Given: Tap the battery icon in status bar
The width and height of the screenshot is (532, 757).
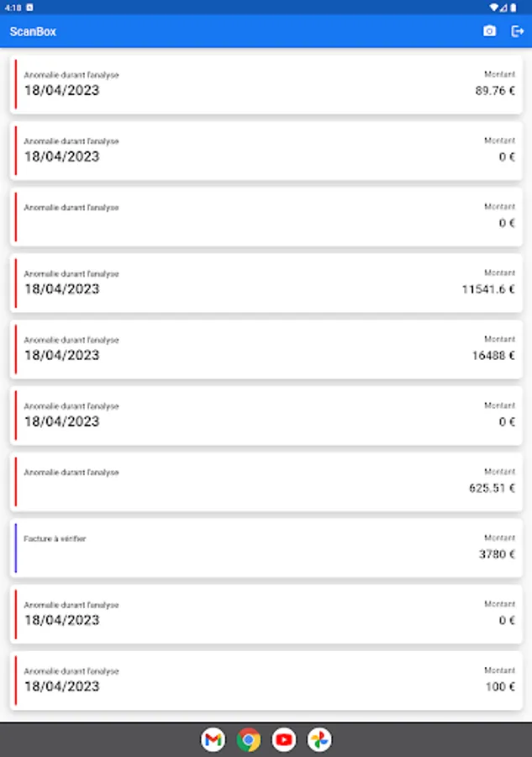Looking at the screenshot, I should tap(514, 7).
